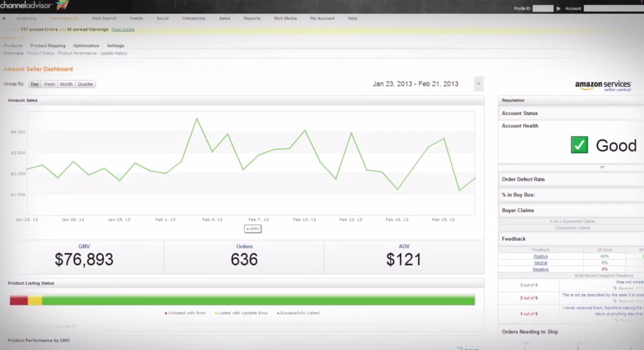Switch grouping to Week
Image resolution: width=644 pixels, height=350 pixels.
tap(49, 84)
